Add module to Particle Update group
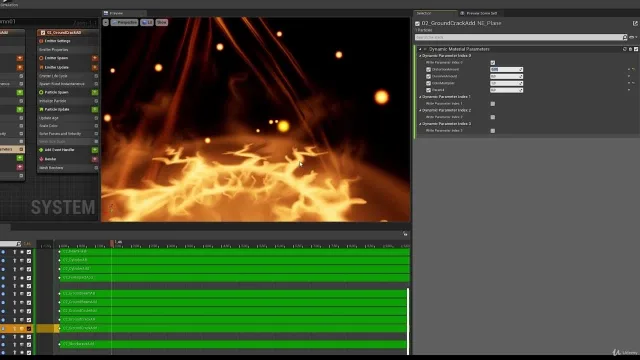This screenshot has height=360, width=640. (x=95, y=109)
